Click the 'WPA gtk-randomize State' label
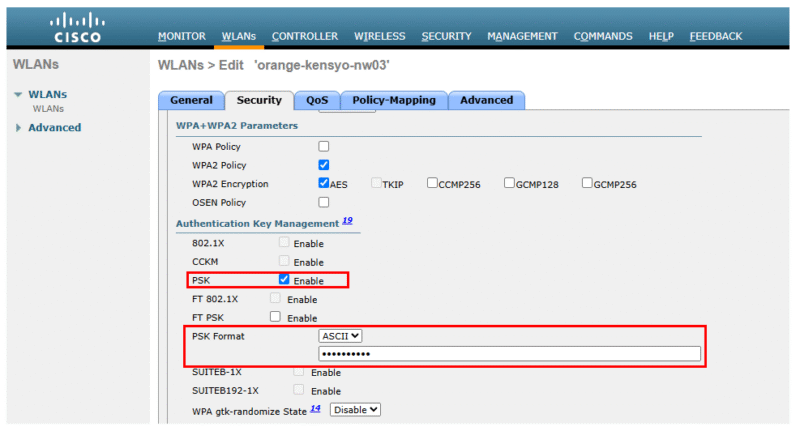The width and height of the screenshot is (800, 431). click(249, 411)
